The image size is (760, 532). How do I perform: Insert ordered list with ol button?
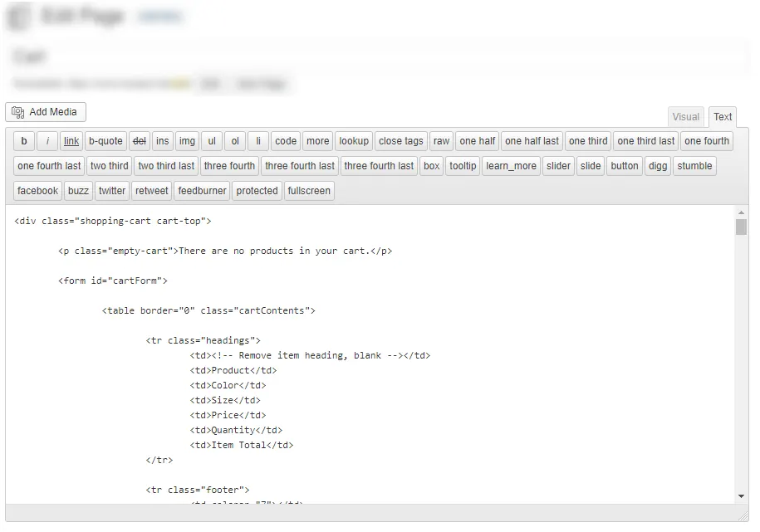click(x=235, y=141)
